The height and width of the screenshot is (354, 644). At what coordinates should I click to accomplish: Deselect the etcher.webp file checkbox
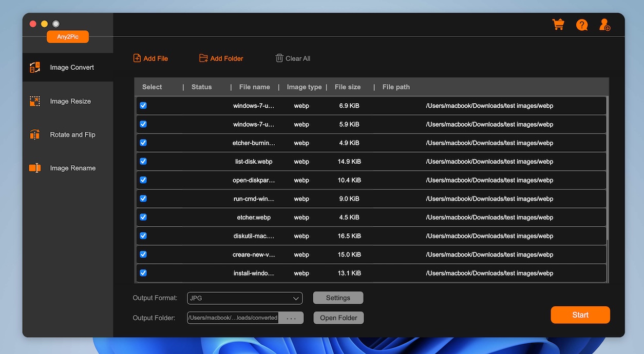(x=143, y=217)
